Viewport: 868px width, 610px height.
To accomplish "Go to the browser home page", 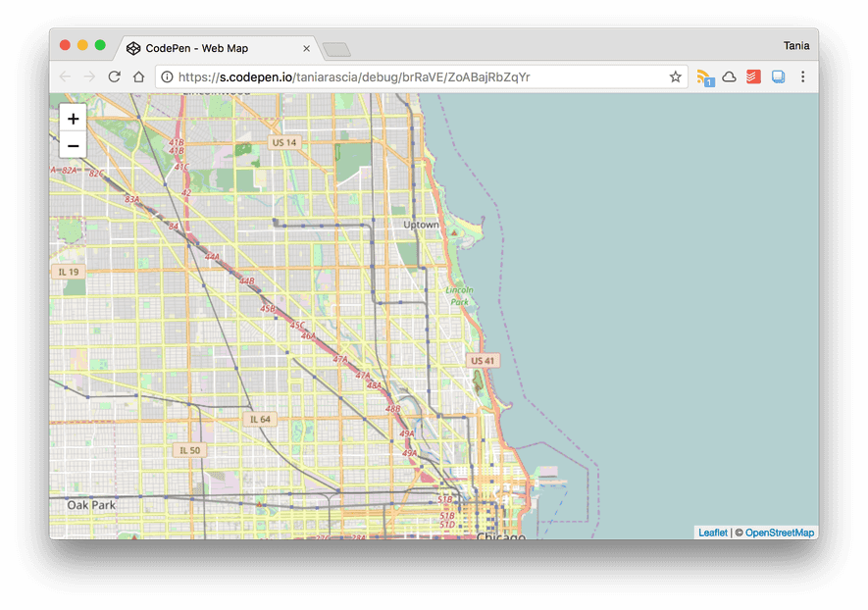I will pyautogui.click(x=139, y=76).
